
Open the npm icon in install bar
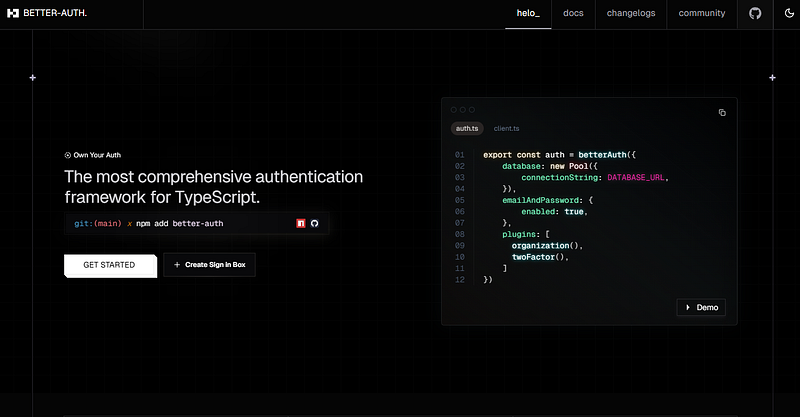(301, 223)
